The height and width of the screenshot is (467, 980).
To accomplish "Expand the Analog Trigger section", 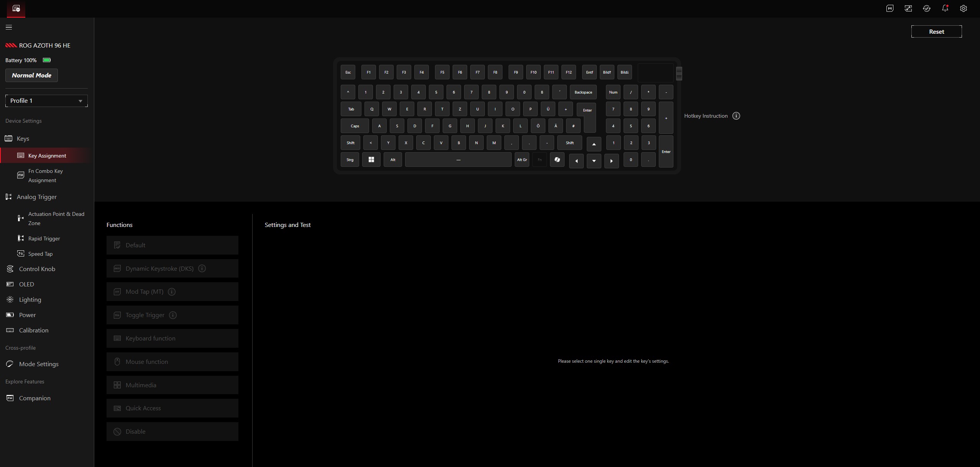I will point(36,197).
